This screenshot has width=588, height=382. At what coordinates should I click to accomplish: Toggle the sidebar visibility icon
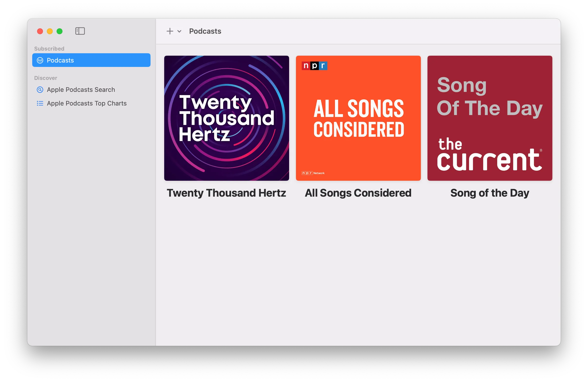coord(80,31)
